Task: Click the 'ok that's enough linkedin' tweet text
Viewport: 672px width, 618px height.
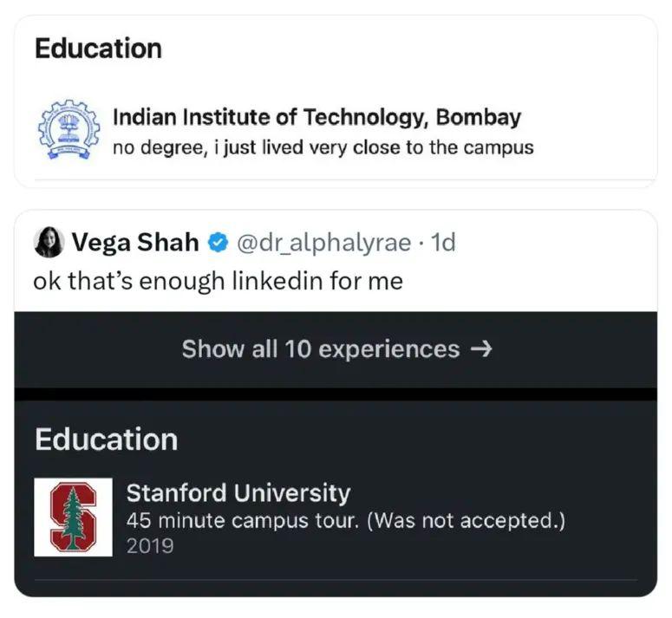Action: (218, 281)
